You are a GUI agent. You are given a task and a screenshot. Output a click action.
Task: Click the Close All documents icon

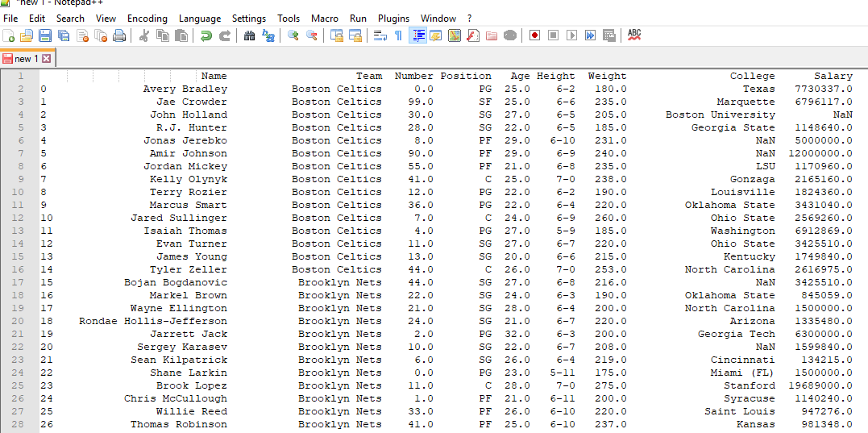pyautogui.click(x=101, y=36)
